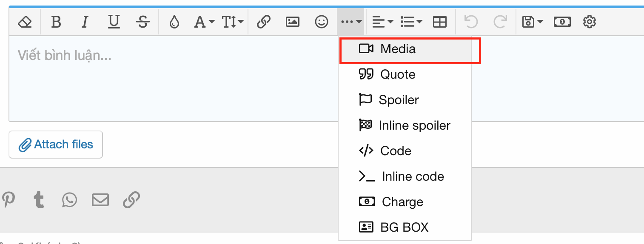Share on Tumblr via its icon
644x244 pixels.
pyautogui.click(x=39, y=199)
